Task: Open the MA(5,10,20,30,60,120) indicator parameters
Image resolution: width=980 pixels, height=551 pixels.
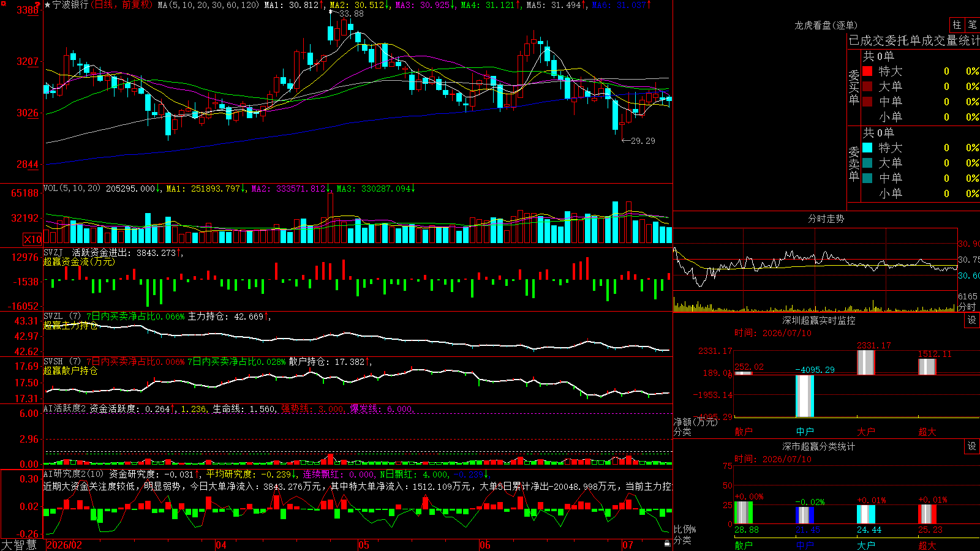Action: tap(209, 5)
